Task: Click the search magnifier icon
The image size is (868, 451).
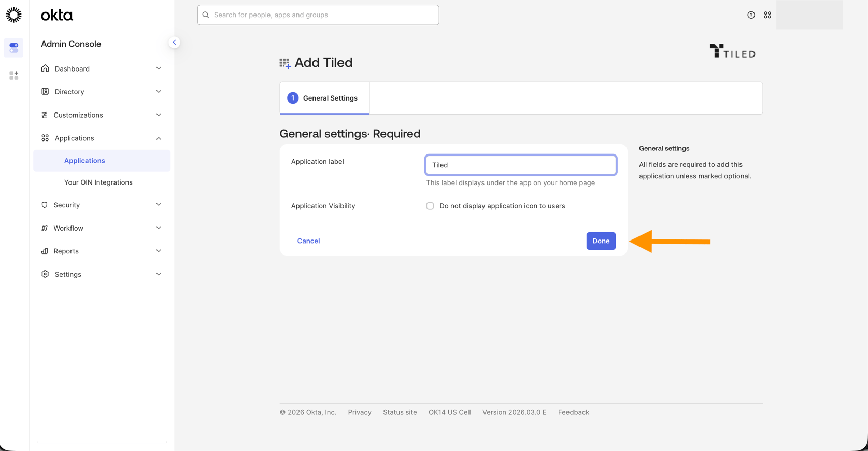Action: (206, 15)
